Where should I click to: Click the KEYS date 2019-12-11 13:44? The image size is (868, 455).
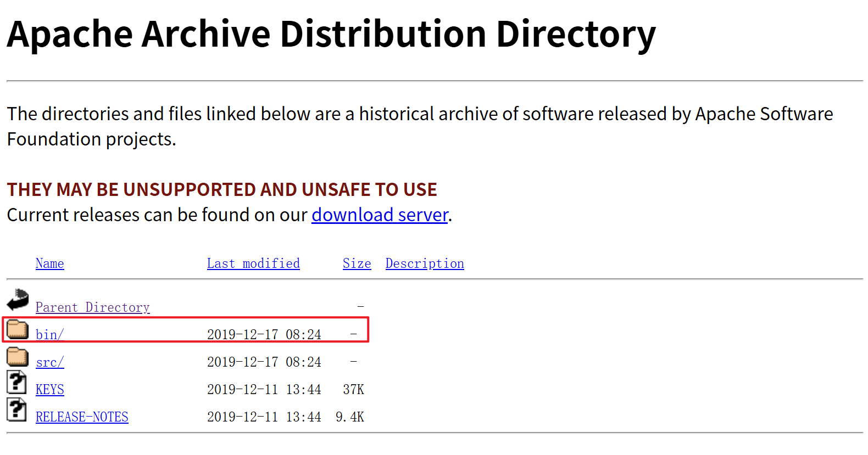click(x=264, y=390)
